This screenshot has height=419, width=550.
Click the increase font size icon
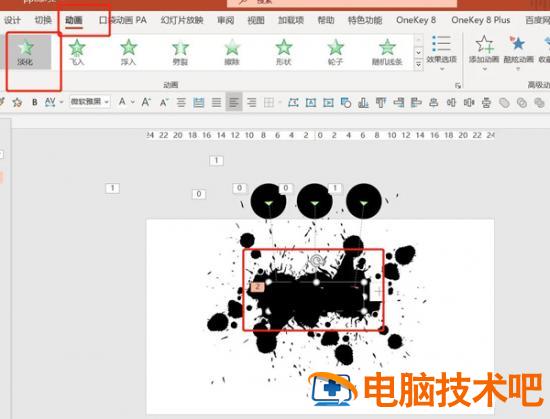click(x=146, y=102)
